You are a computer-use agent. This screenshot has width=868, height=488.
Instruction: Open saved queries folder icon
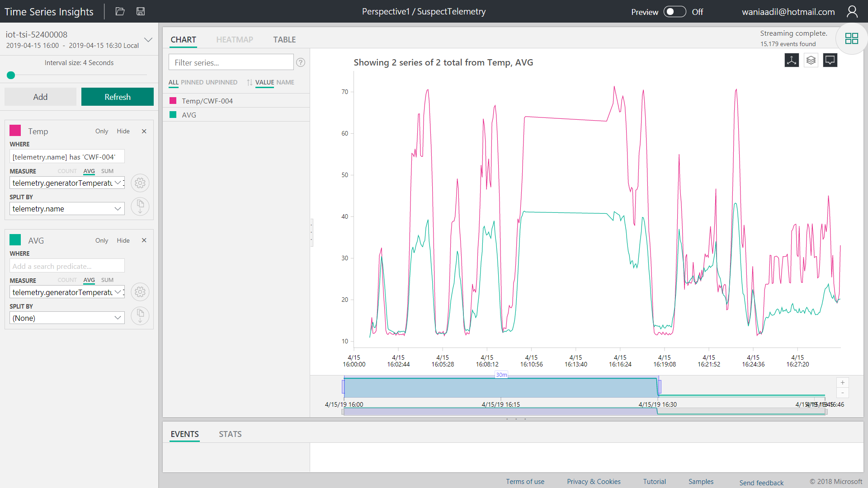[120, 11]
